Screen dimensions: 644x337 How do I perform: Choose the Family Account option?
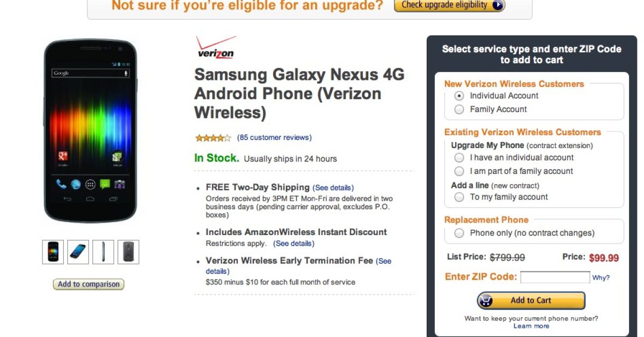(459, 109)
